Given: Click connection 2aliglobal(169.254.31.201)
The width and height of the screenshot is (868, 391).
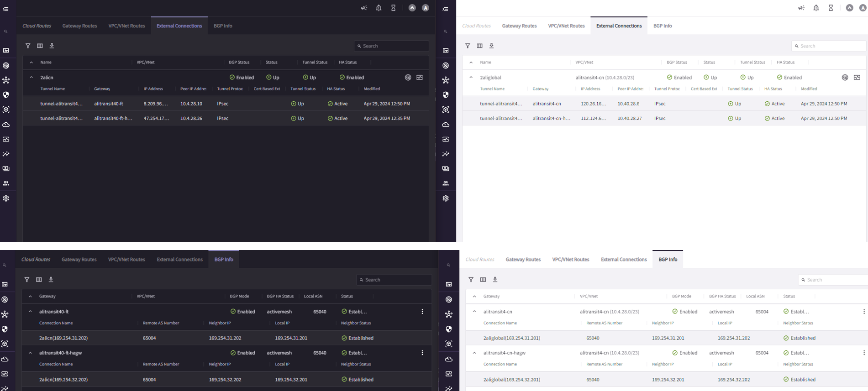Looking at the screenshot, I should [x=512, y=338].
